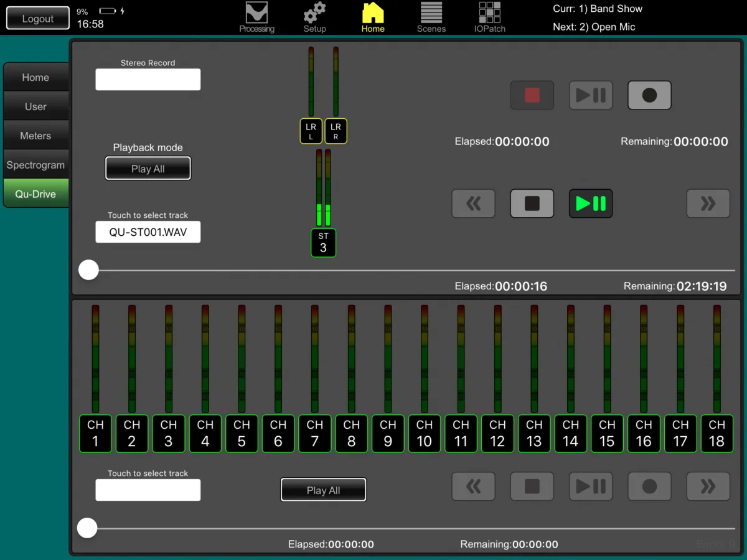Open the IOPatch matrix

coord(490,17)
